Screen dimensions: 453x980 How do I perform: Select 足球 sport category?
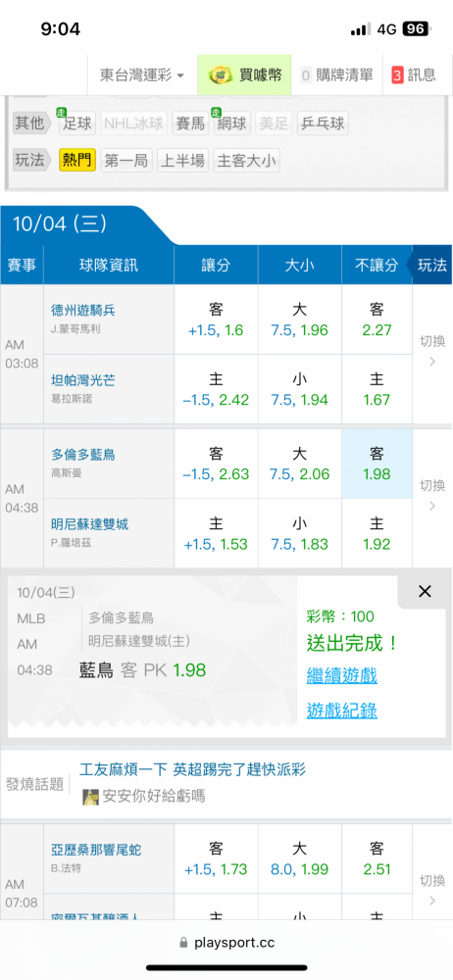(x=76, y=123)
